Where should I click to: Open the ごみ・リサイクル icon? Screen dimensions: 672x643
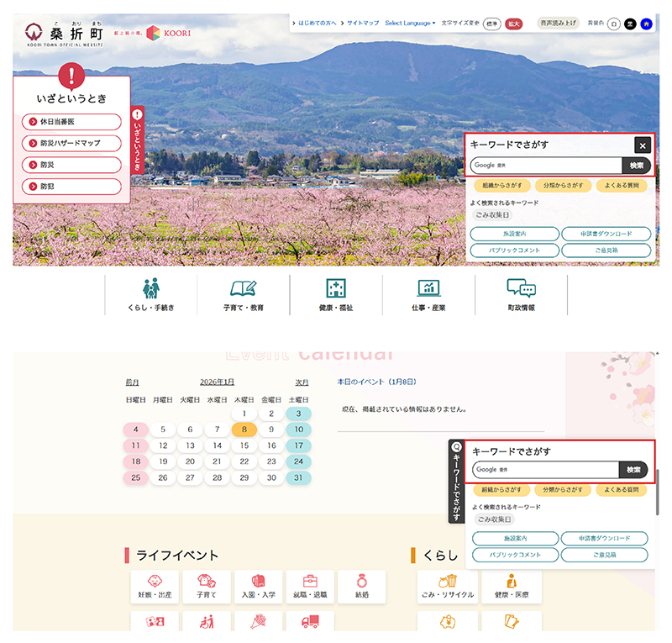pyautogui.click(x=449, y=588)
